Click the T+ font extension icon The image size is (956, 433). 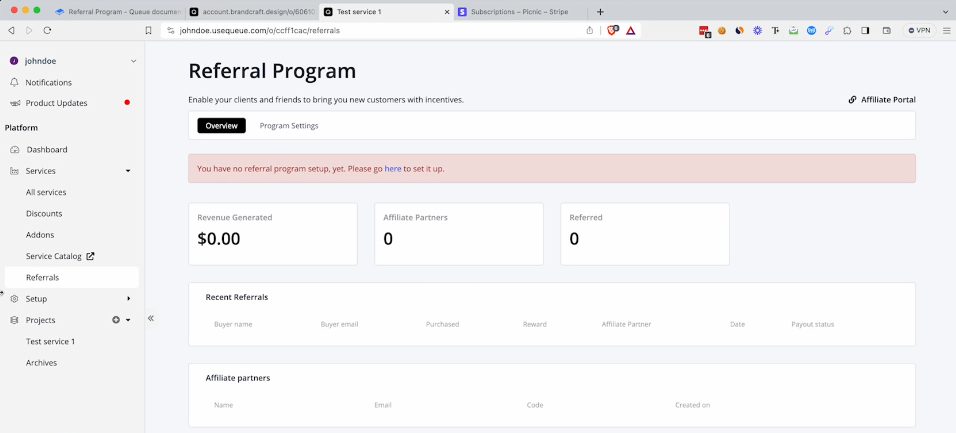click(x=776, y=30)
